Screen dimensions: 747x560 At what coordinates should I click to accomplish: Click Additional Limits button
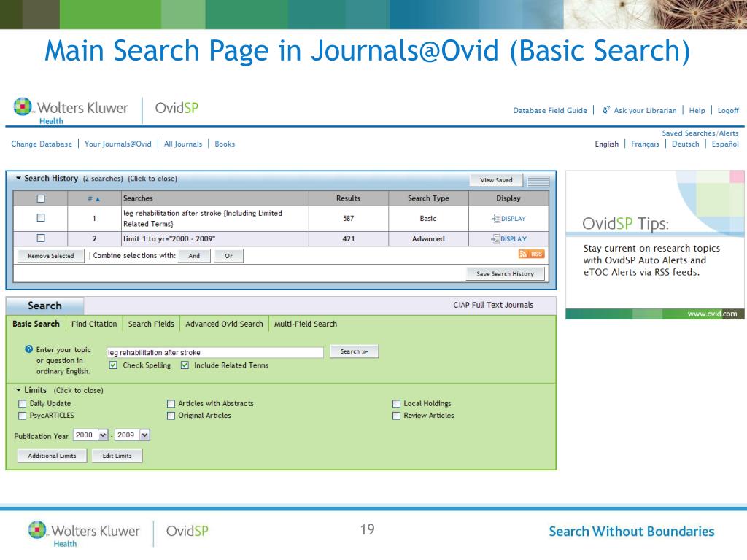coord(52,456)
